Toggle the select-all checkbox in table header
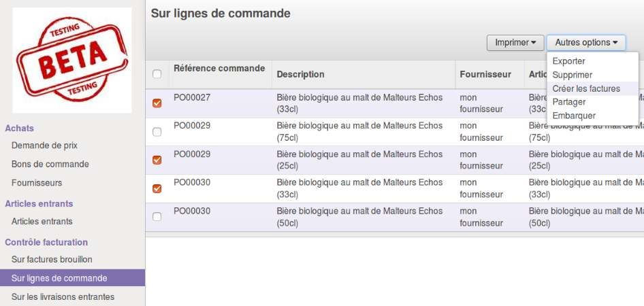 pos(157,74)
